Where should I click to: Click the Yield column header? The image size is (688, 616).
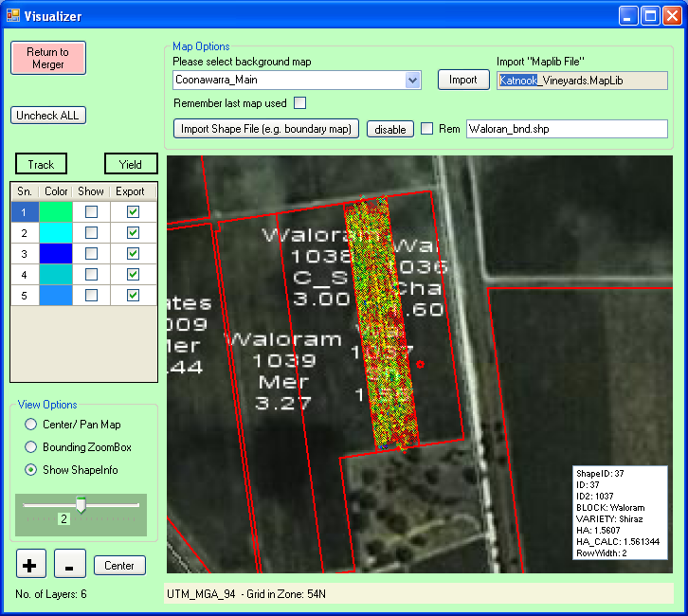(131, 164)
